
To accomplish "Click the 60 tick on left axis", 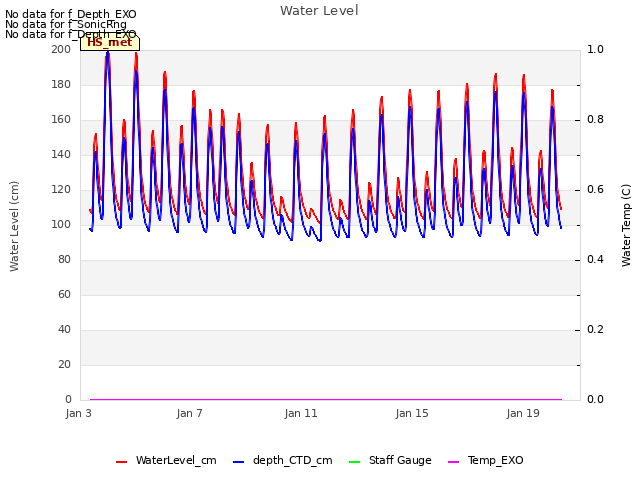I will [x=64, y=295].
